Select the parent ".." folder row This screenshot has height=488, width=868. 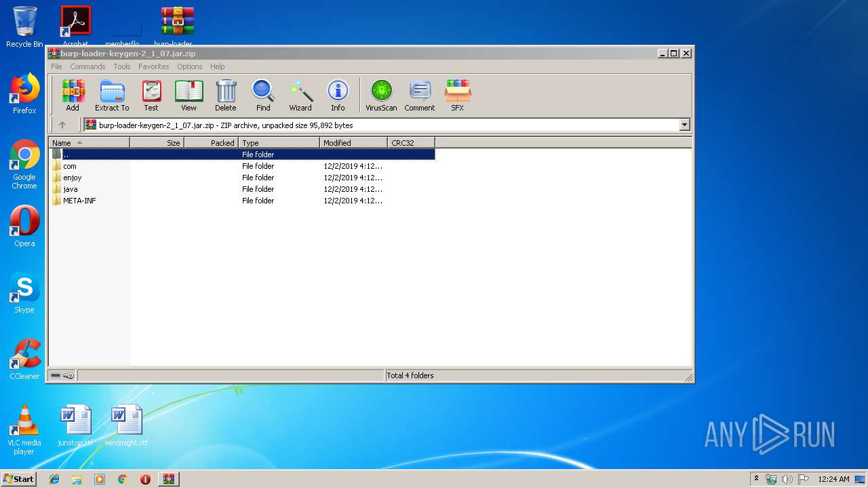[243, 155]
